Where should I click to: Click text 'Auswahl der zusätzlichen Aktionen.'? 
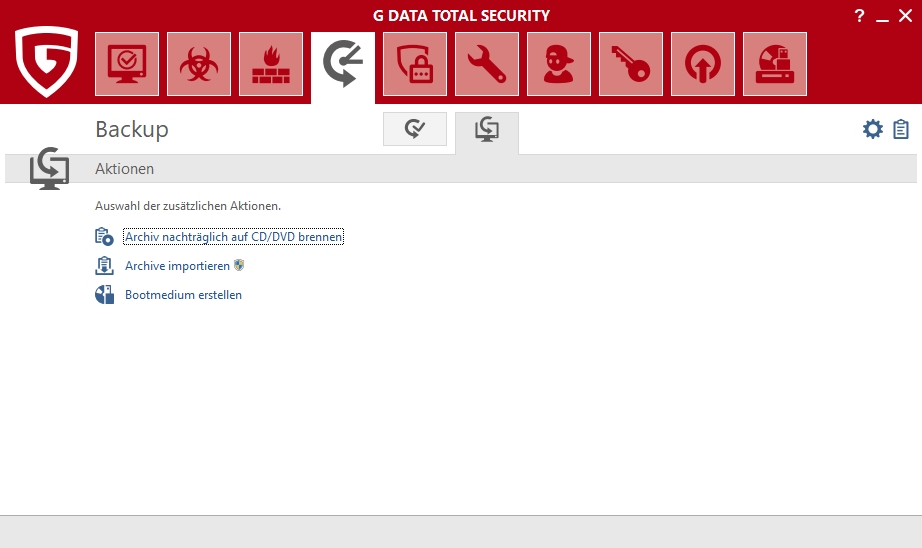pyautogui.click(x=188, y=206)
